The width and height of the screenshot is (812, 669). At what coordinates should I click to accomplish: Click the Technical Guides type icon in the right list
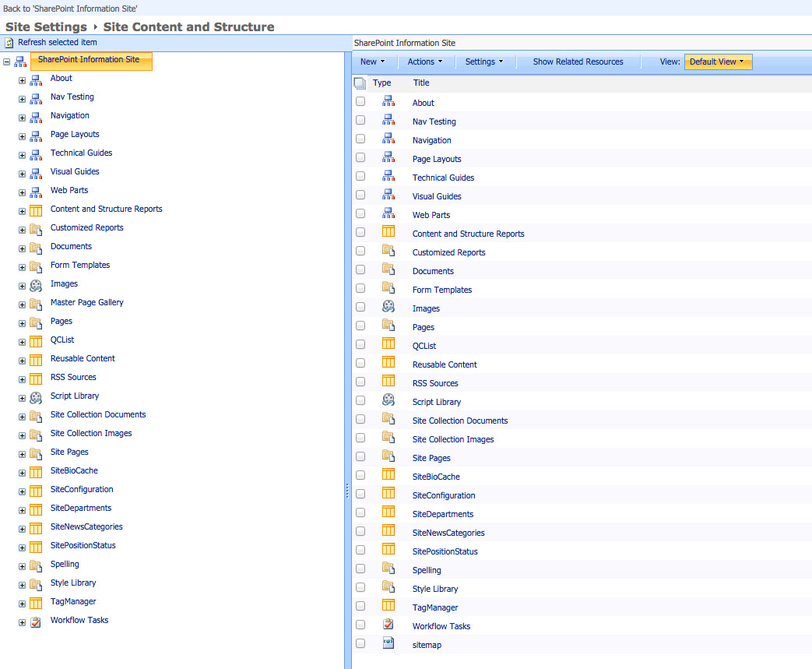(388, 176)
